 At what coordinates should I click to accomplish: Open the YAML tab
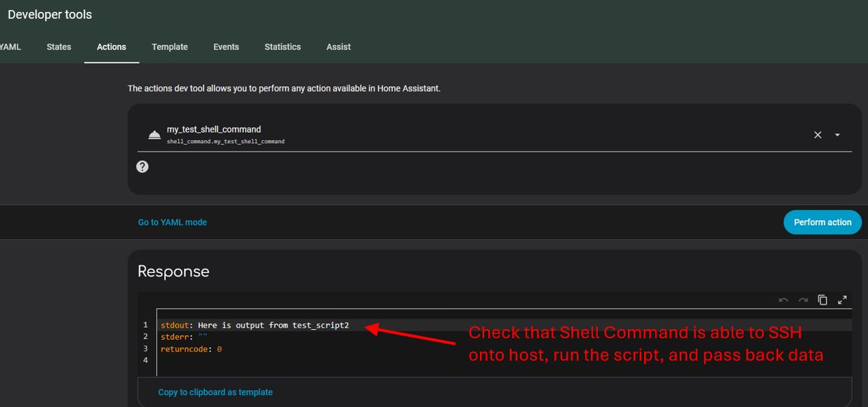click(x=10, y=47)
